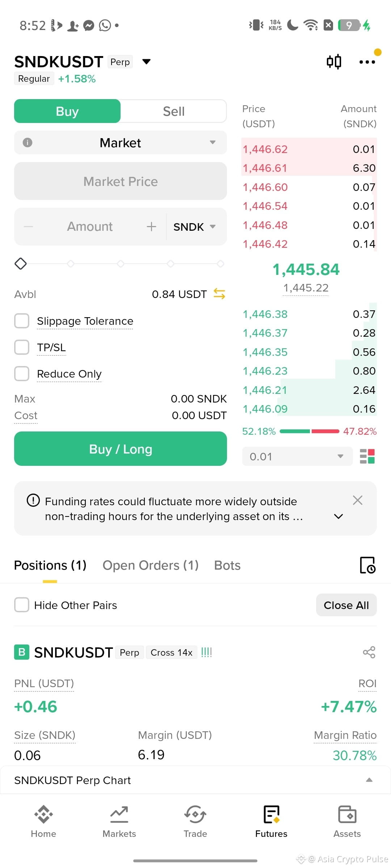
Task: Tap the USDT transfer arrows icon
Action: click(219, 294)
